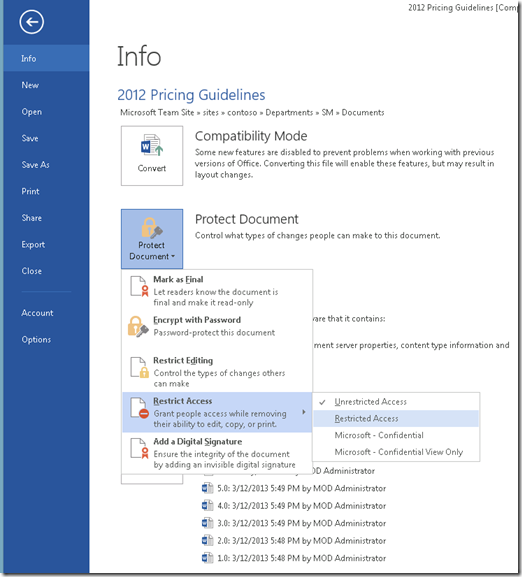The image size is (522, 577).
Task: Select Restrict Editing menu title
Action: tap(183, 361)
